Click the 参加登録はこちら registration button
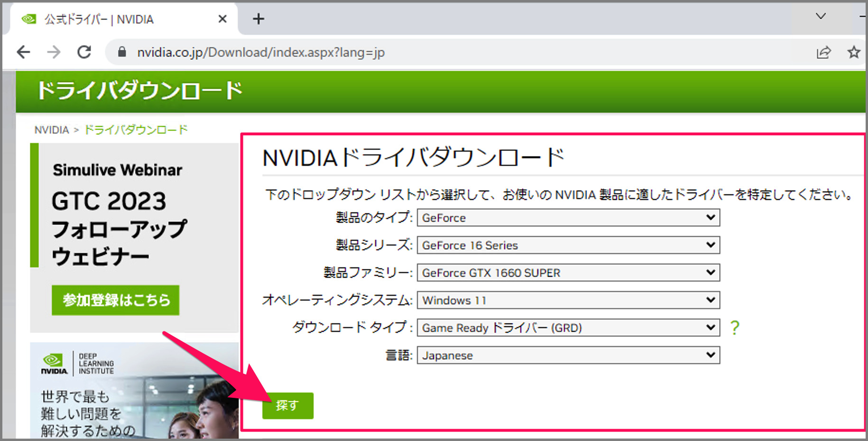The image size is (868, 441). click(115, 300)
